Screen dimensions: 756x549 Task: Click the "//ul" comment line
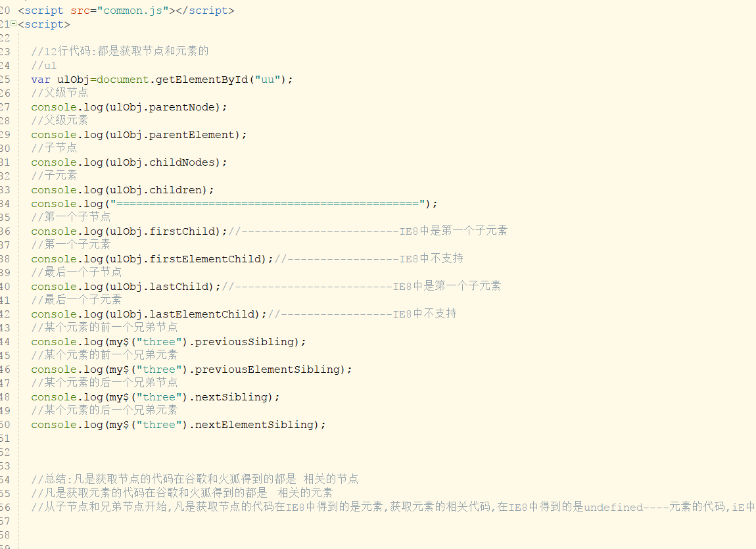(44, 66)
